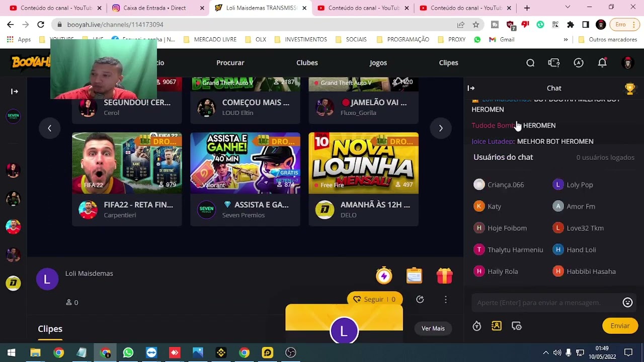Screen dimensions: 644x362
Task: Select chat user Love32 Tkm
Action: [578, 228]
